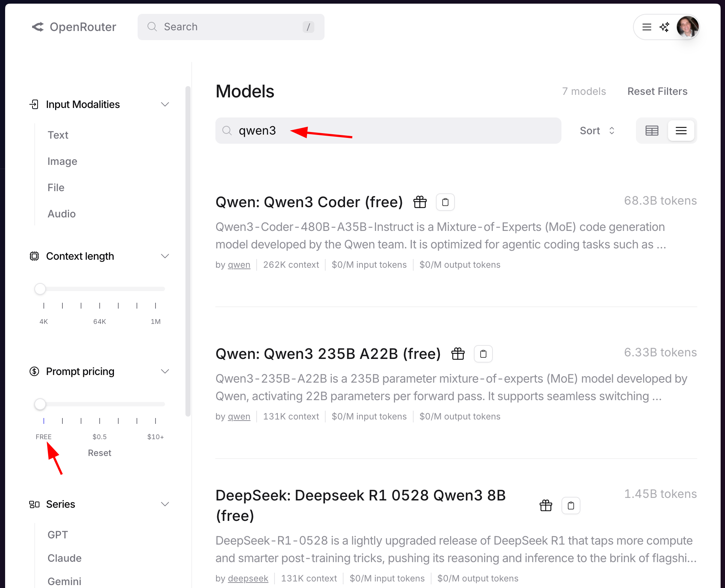
Task: Click the 7 models count text
Action: (584, 91)
